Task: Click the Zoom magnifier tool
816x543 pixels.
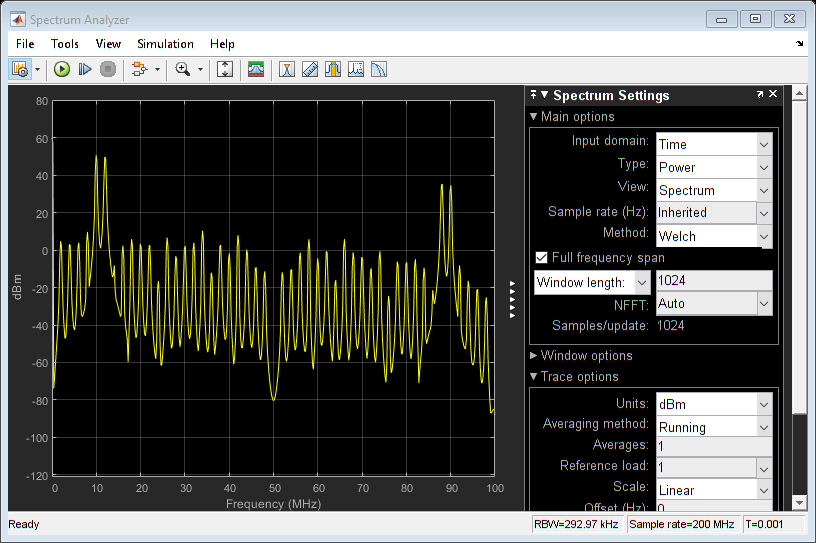Action: click(x=182, y=69)
